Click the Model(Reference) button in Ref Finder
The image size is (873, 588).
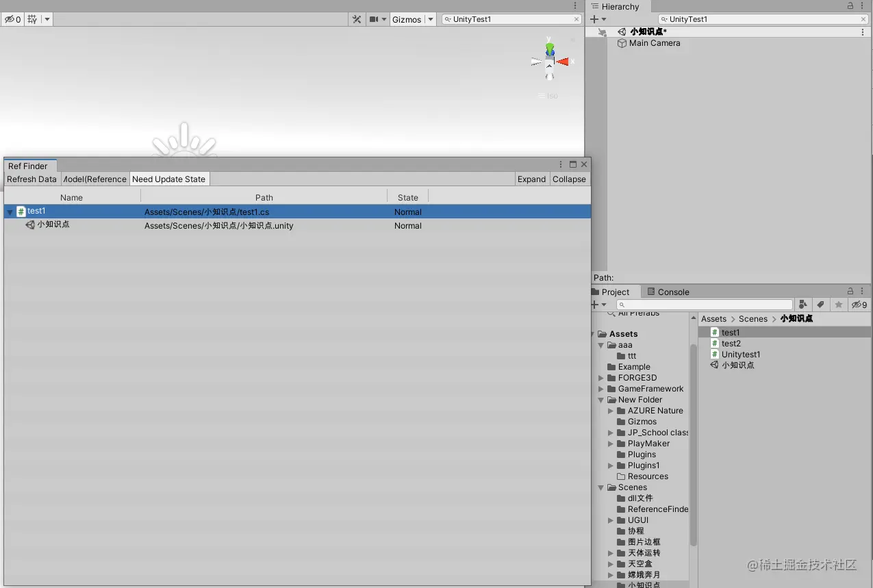pos(94,179)
